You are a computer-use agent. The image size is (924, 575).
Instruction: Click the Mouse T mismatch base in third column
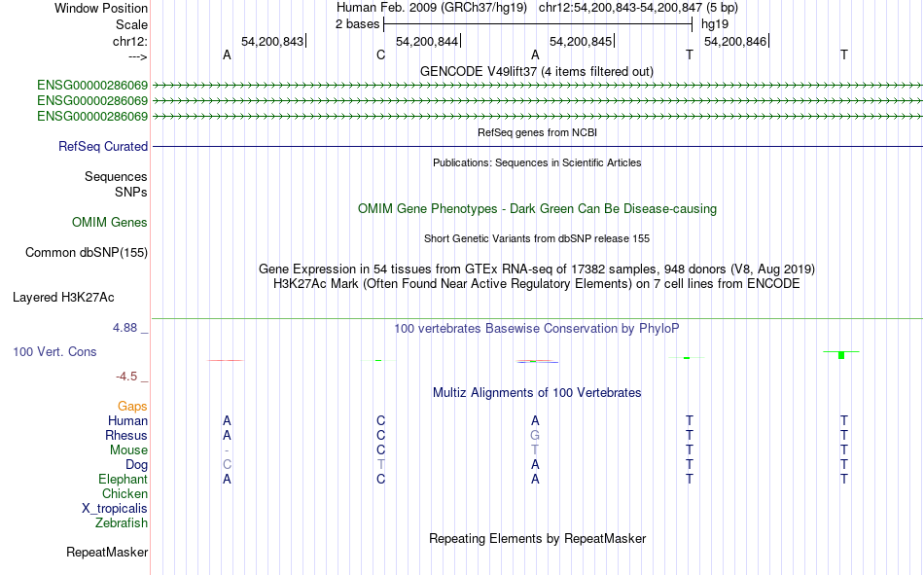pos(535,449)
